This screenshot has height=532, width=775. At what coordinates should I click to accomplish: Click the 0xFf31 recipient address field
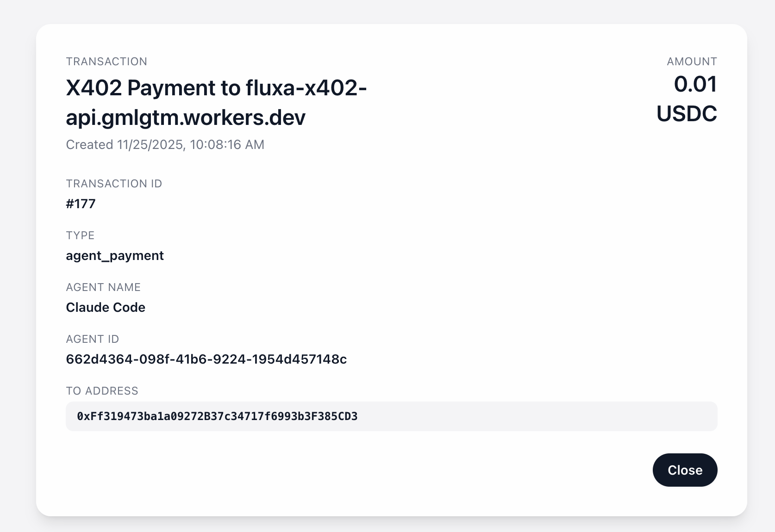[217, 416]
